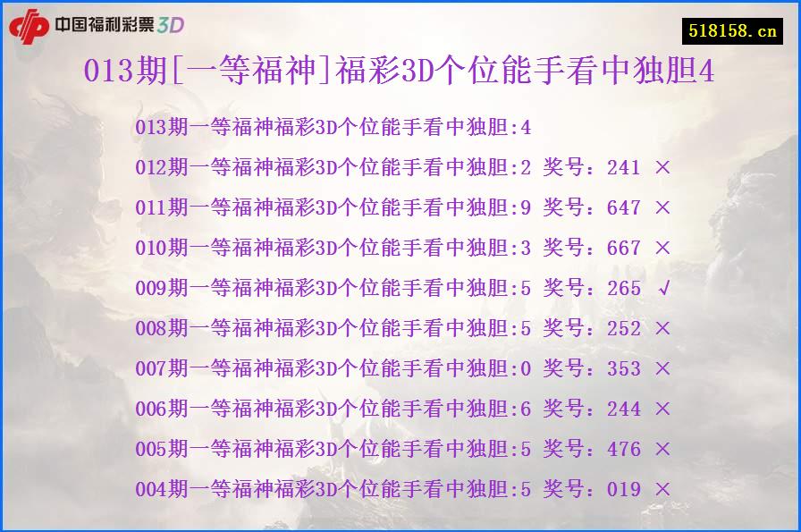Viewport: 801px width, 532px height.
Task: Click the 奖号 476 result in row 005期
Action: pyautogui.click(x=592, y=449)
